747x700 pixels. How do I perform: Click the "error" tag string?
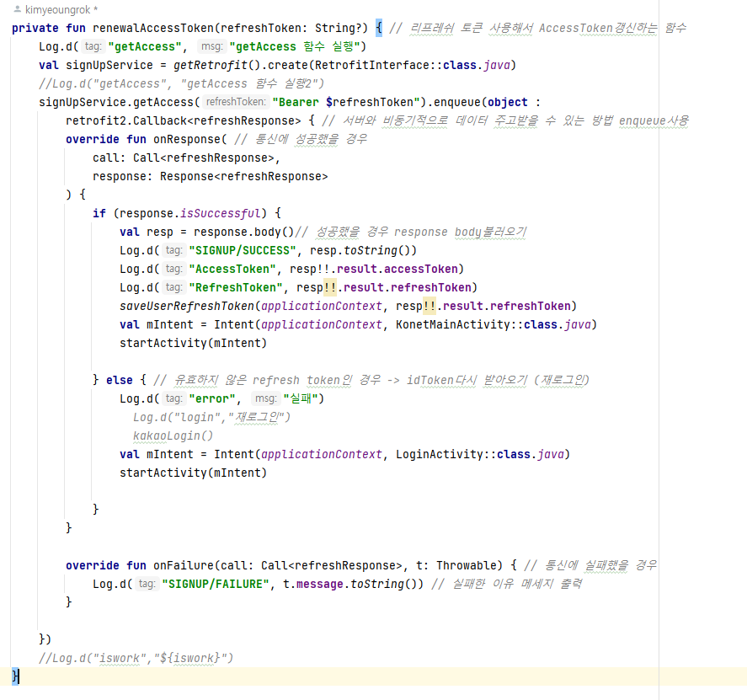click(x=212, y=398)
